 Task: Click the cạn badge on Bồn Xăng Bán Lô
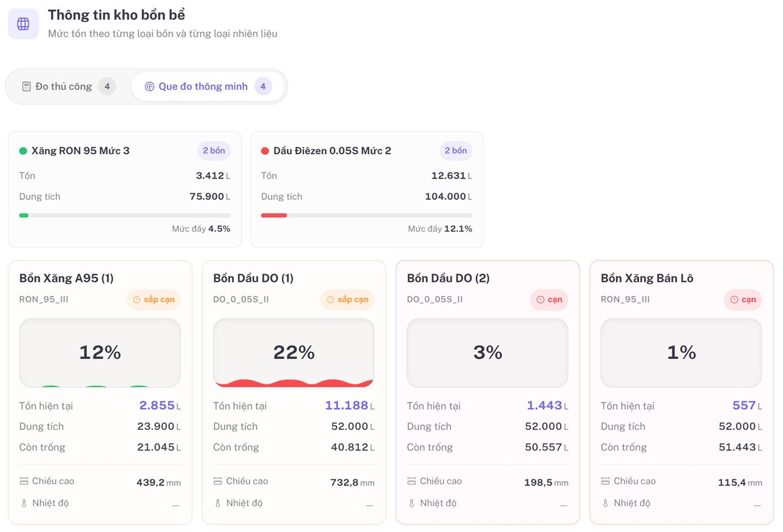click(743, 300)
